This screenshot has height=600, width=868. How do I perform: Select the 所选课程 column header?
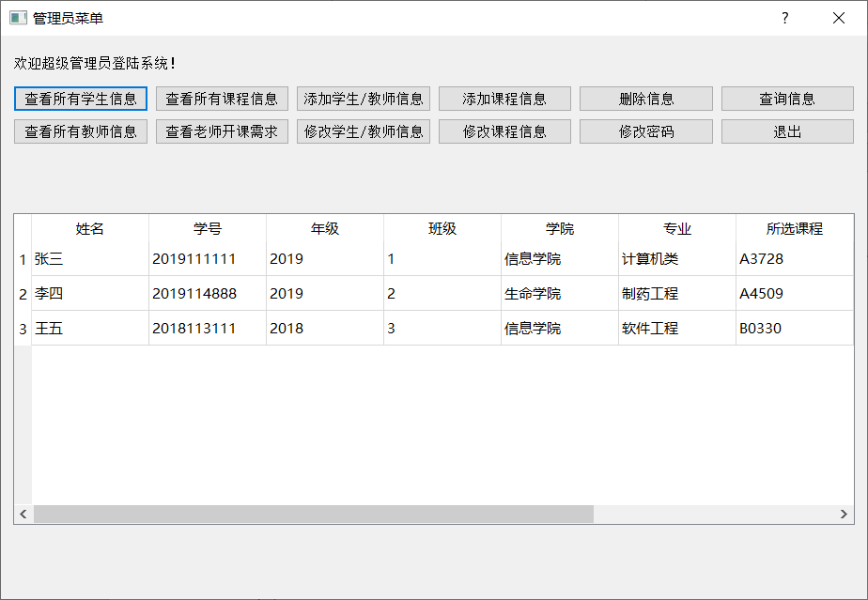tap(795, 228)
